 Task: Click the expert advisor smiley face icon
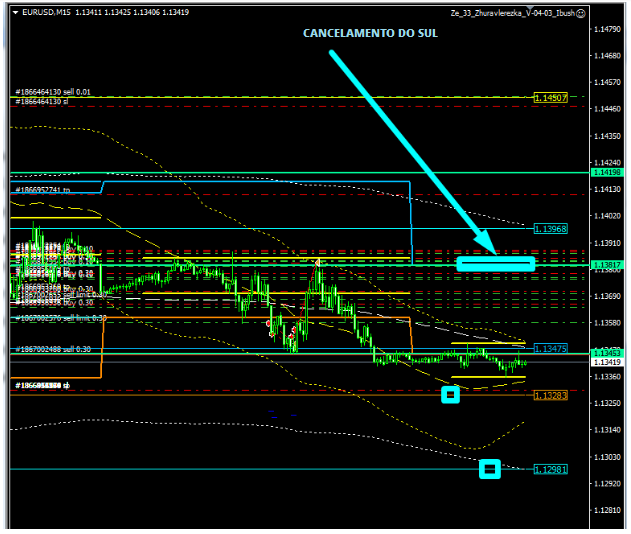click(581, 14)
